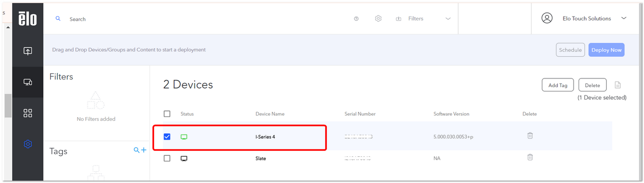This screenshot has width=644, height=183.
Task: Sort by Serial Number column header
Action: [x=360, y=114]
